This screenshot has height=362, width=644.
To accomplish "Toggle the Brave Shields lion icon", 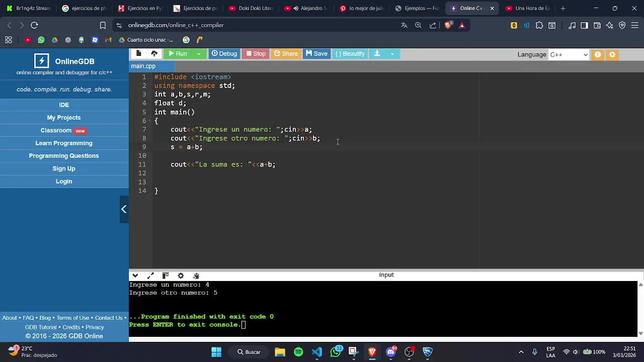I will click(x=448, y=25).
